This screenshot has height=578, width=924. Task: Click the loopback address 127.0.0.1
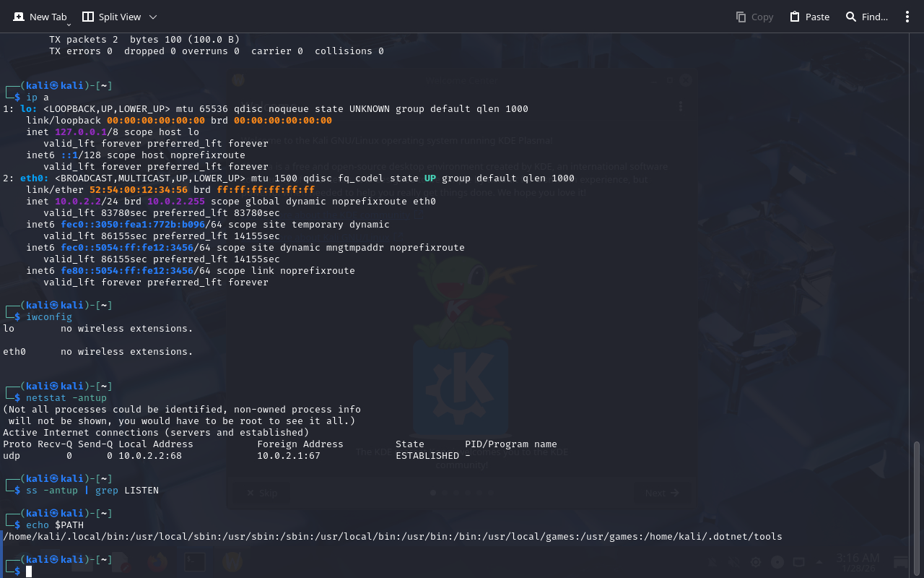click(81, 132)
